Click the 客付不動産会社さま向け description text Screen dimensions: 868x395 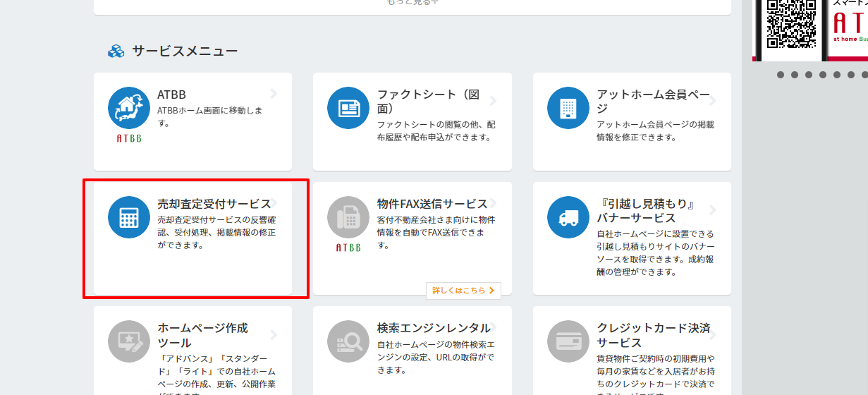point(436,233)
